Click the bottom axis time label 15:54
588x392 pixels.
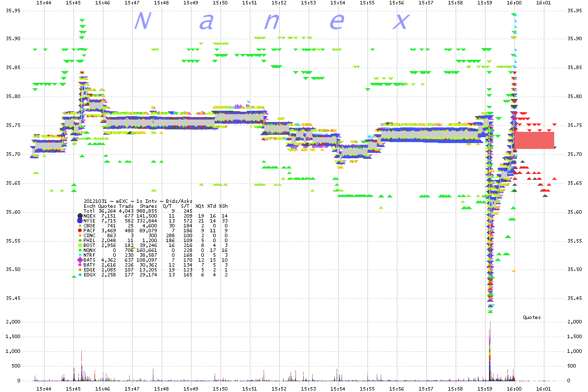[338, 388]
